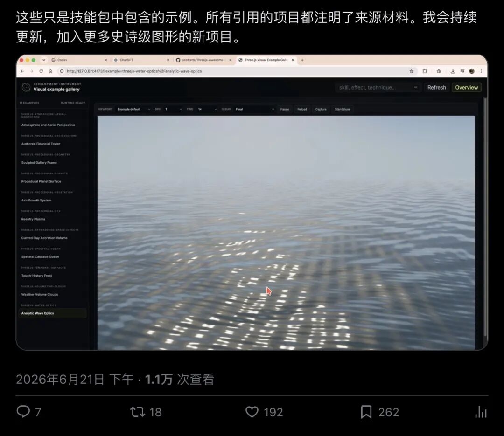Click the Pause button

tap(285, 109)
